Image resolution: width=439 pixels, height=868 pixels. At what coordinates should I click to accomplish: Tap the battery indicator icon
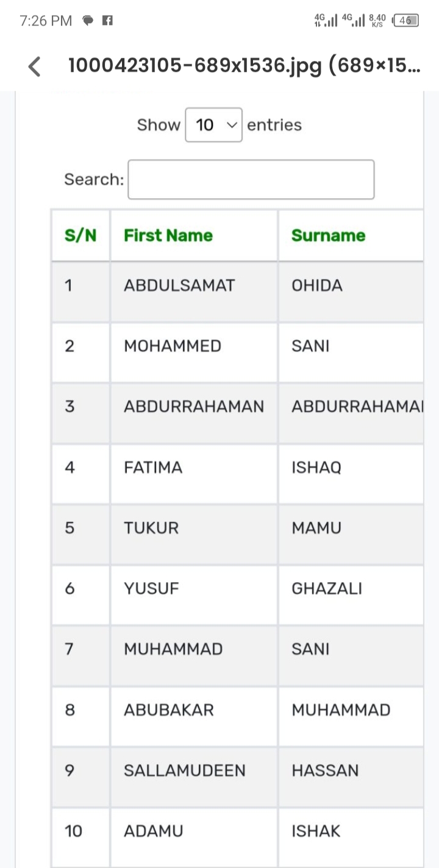(405, 21)
